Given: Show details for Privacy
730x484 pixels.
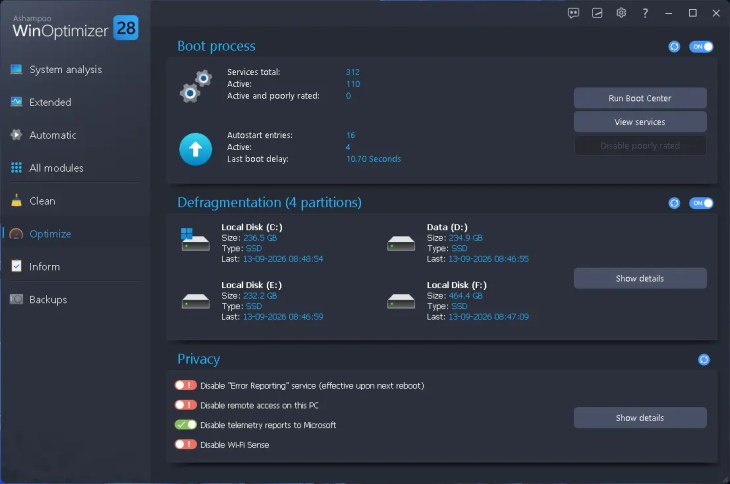Looking at the screenshot, I should (x=640, y=418).
